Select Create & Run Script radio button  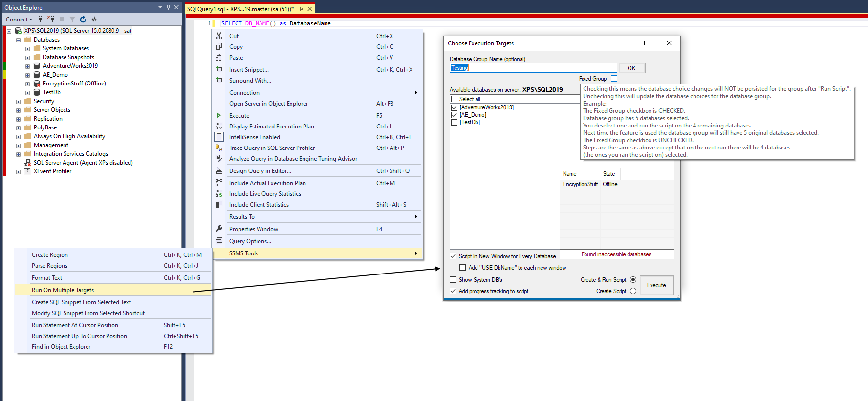[x=633, y=280]
